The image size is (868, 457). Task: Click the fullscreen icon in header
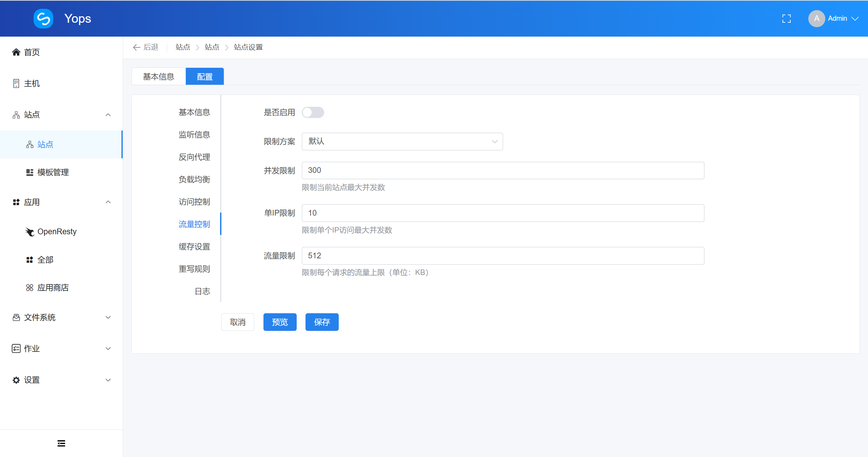pos(786,19)
